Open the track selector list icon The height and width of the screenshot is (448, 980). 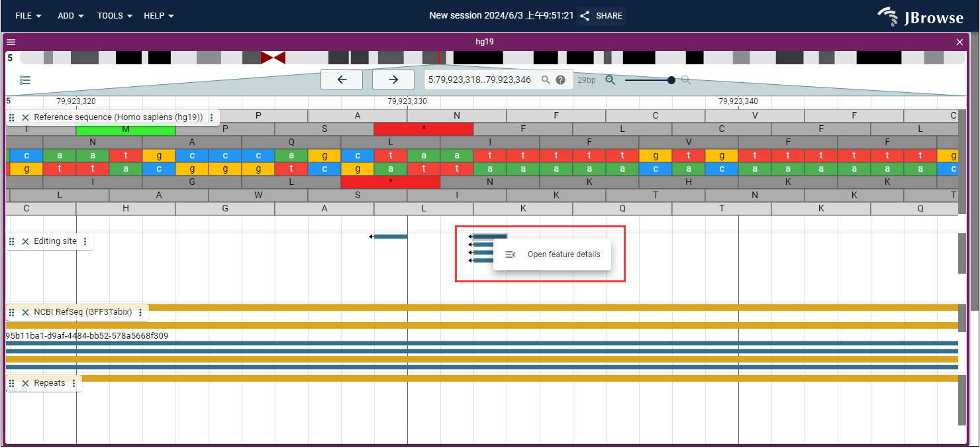click(25, 80)
